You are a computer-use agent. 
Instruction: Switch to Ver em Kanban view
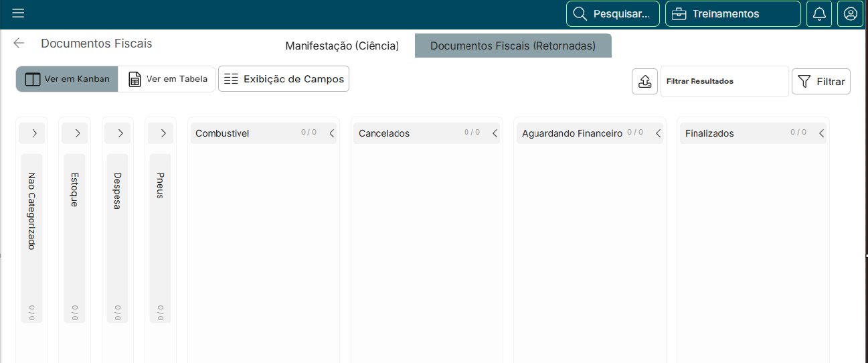(67, 79)
